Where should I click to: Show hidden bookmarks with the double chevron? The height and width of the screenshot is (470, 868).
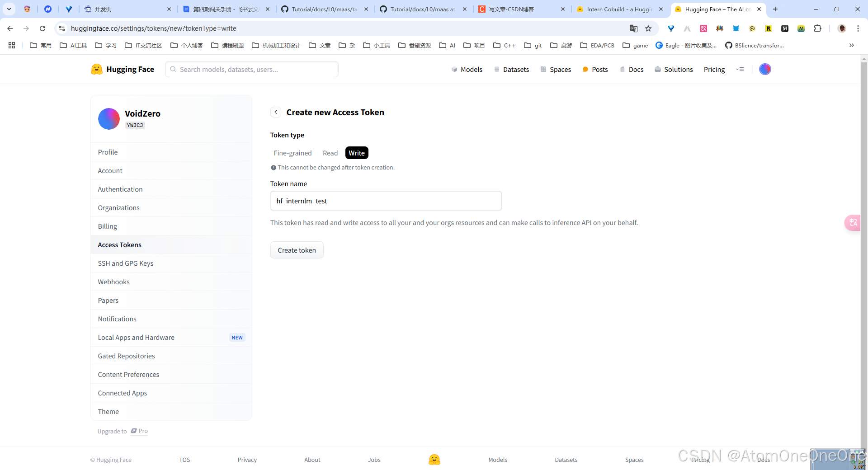point(852,45)
